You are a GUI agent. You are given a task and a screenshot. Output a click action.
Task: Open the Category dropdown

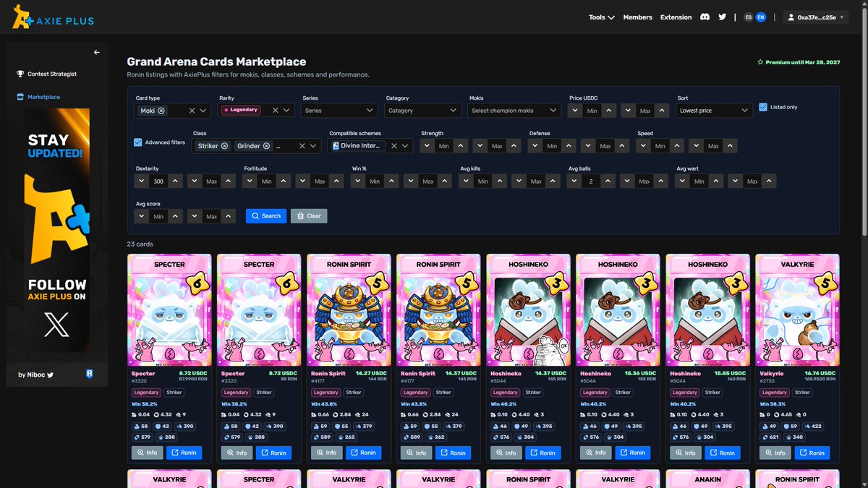click(422, 111)
